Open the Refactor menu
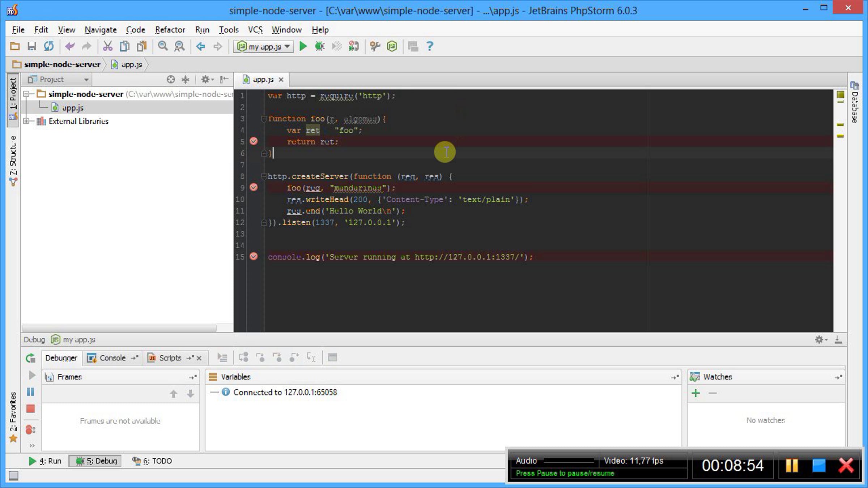This screenshot has width=868, height=488. pos(170,30)
